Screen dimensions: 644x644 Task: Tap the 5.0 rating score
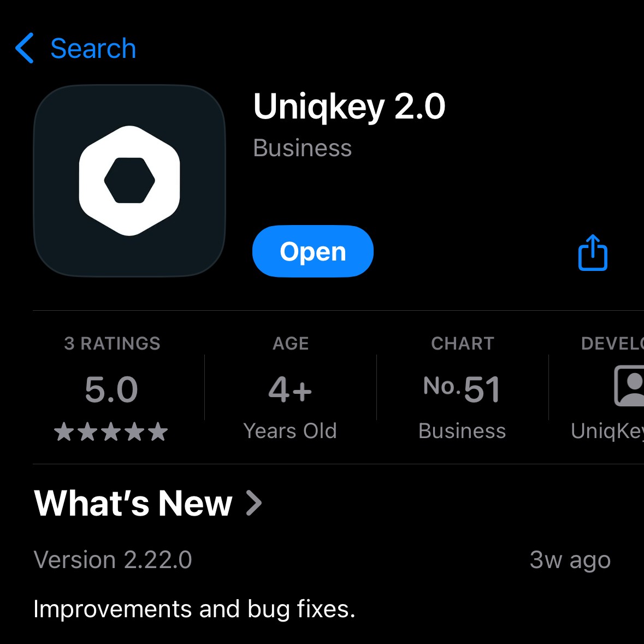click(x=111, y=389)
